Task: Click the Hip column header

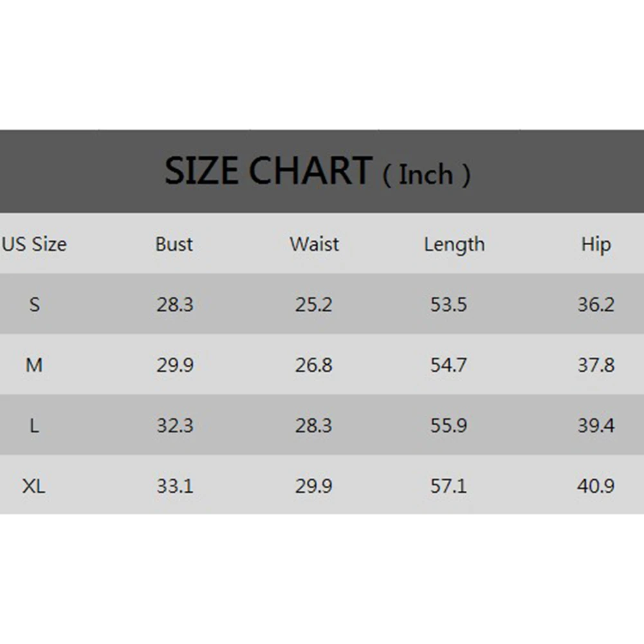Action: coord(596,244)
